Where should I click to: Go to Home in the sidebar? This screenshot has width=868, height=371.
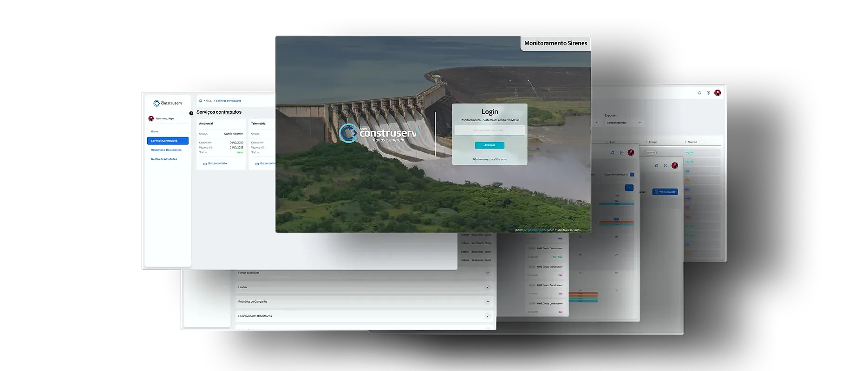click(x=155, y=131)
